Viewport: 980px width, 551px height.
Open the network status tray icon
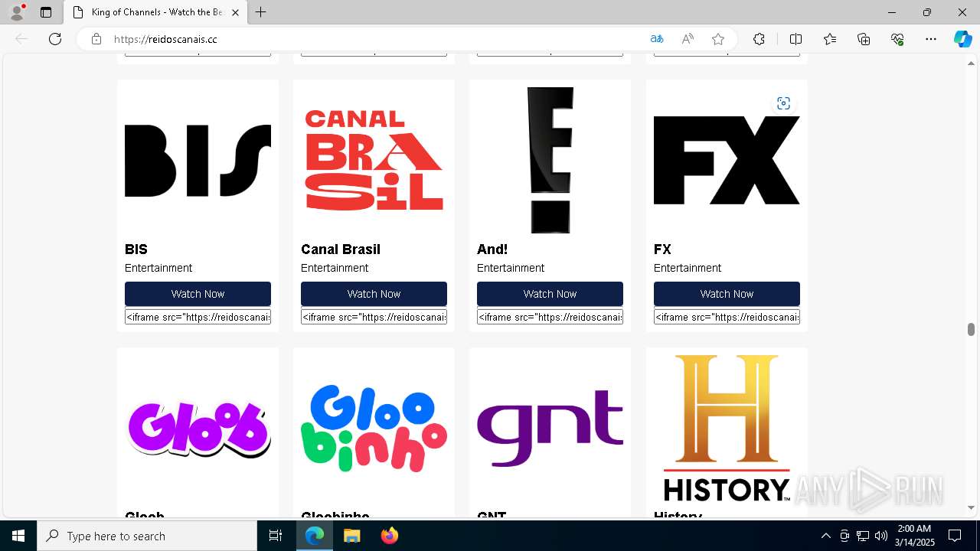tap(863, 536)
